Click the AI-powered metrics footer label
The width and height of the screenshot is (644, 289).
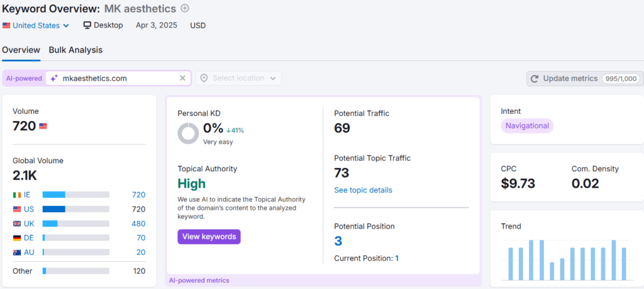[x=199, y=280]
